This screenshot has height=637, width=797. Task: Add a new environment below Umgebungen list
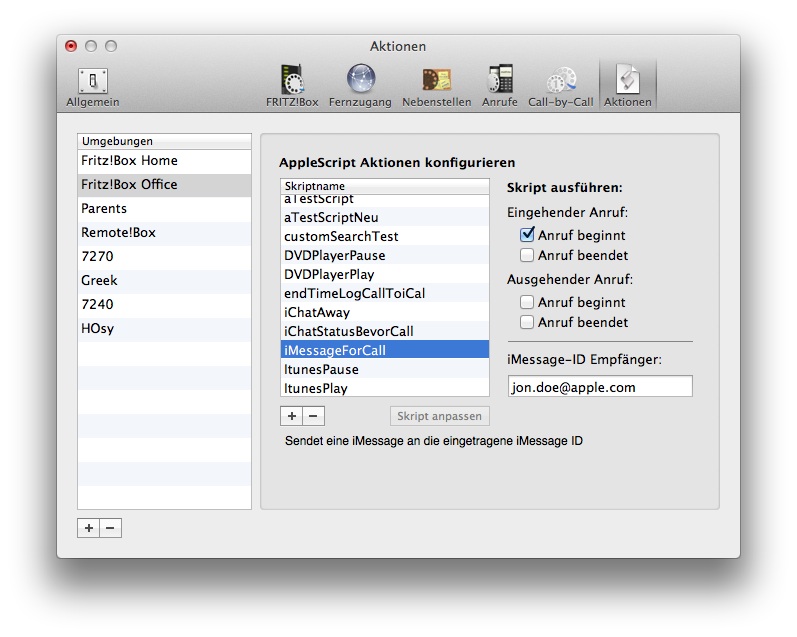pyautogui.click(x=89, y=528)
